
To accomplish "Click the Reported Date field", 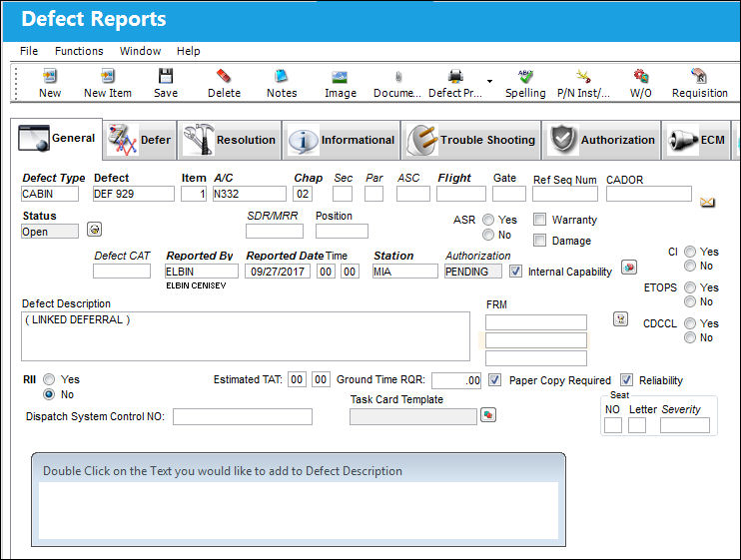I will click(278, 272).
